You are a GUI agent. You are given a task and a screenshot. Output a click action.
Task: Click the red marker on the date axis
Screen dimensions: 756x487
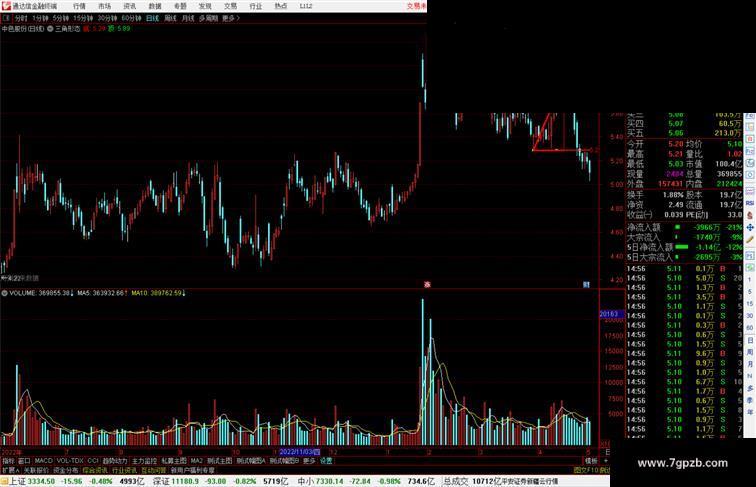427,284
